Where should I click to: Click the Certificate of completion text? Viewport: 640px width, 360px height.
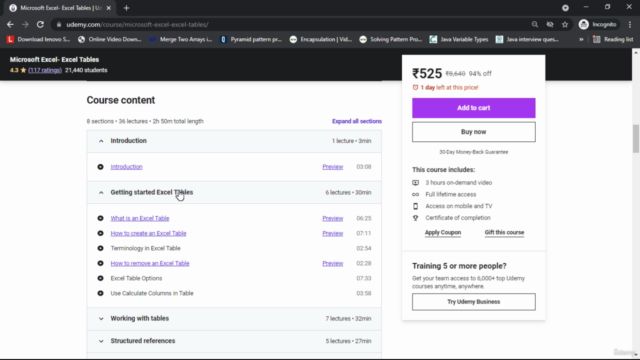[x=458, y=218]
